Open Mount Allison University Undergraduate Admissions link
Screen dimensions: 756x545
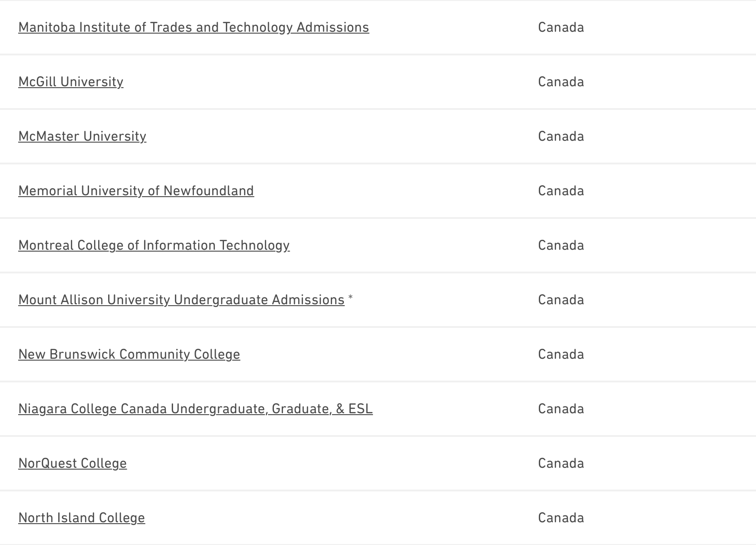tap(181, 300)
